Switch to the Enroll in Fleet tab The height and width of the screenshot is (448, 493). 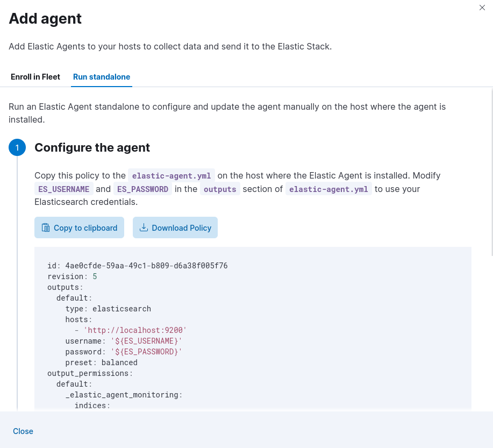point(35,77)
